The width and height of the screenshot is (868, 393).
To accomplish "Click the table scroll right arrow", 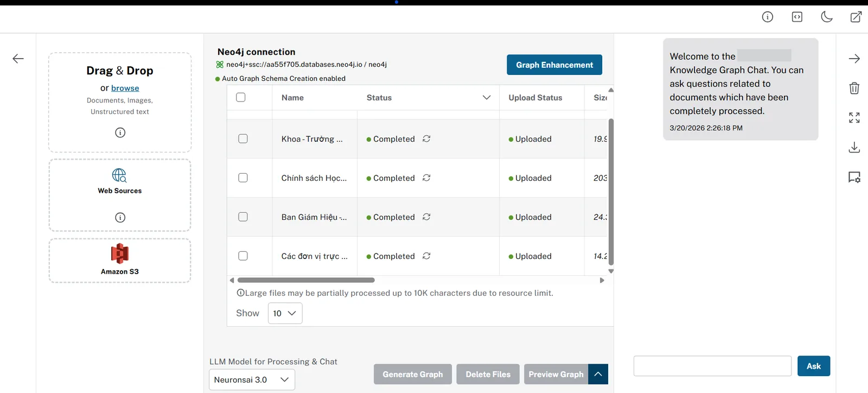I will [602, 280].
